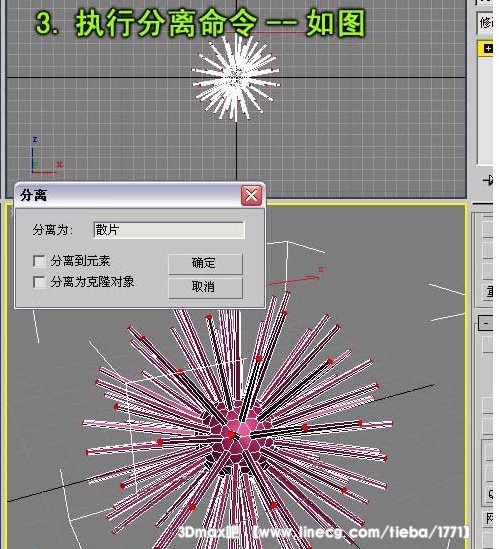This screenshot has height=549, width=499.
Task: Enable the 分离为克隆对象 checkbox
Action: 39,282
